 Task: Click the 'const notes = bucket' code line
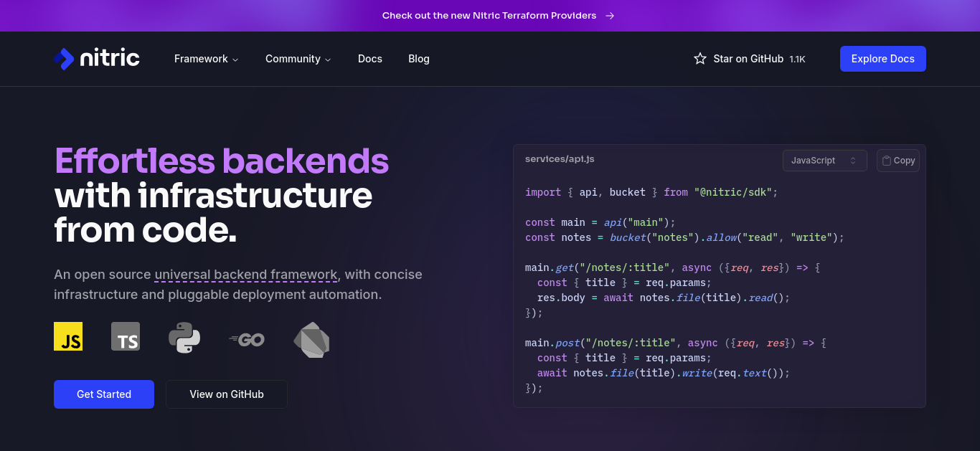coord(685,237)
